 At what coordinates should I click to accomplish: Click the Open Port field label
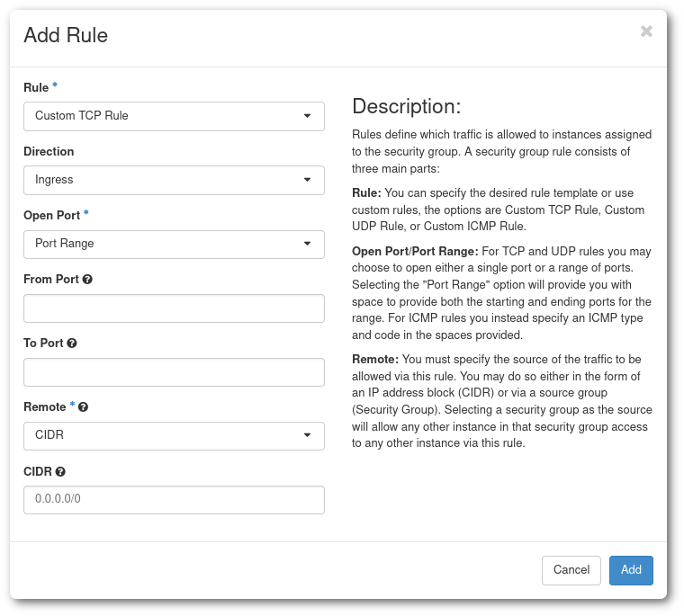(x=51, y=216)
